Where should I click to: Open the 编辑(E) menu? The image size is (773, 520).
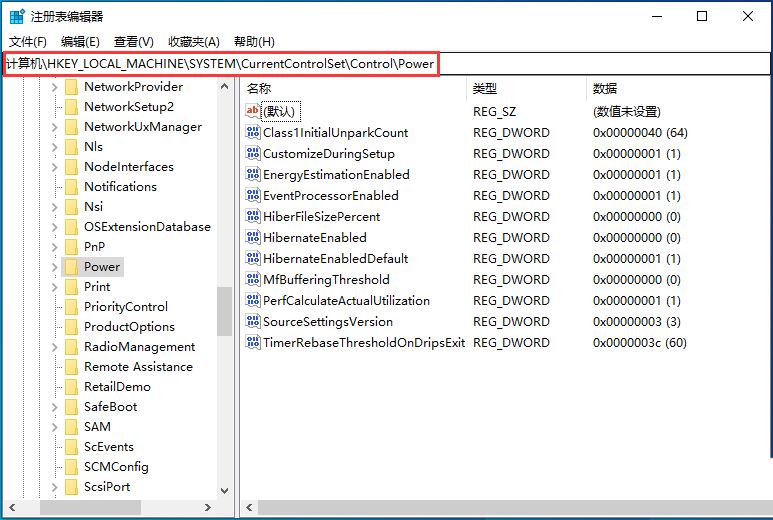coord(80,41)
